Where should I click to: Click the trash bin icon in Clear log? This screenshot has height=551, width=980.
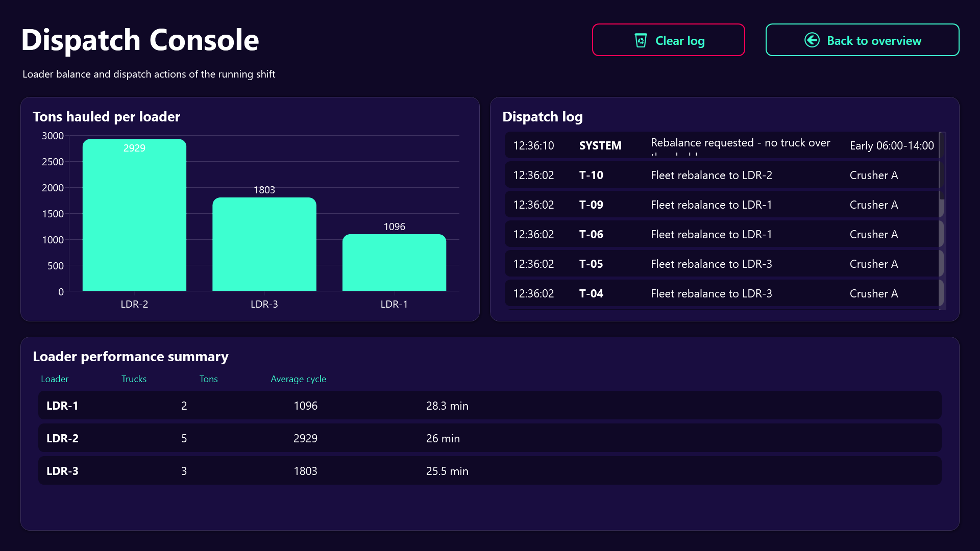(x=641, y=40)
